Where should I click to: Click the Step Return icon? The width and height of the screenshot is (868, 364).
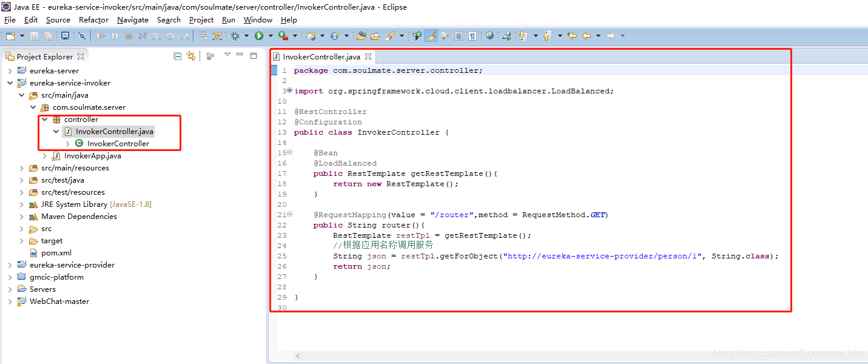pyautogui.click(x=185, y=36)
